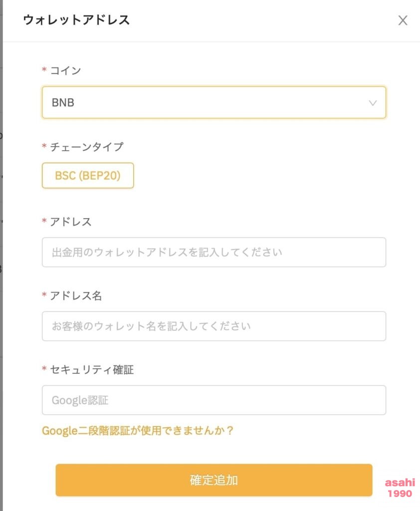The height and width of the screenshot is (511, 420).
Task: Click the チェーンタイプ field label
Action: click(87, 147)
